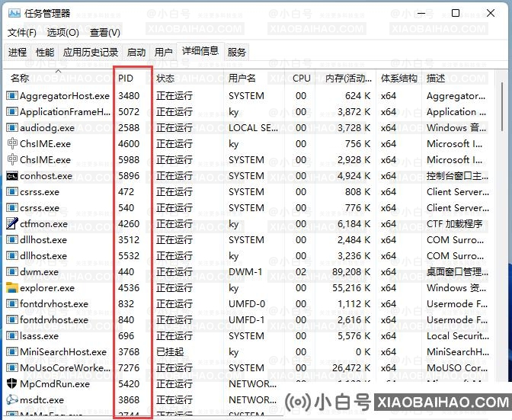
Task: Click the DWM-1 user name
Action: click(245, 271)
